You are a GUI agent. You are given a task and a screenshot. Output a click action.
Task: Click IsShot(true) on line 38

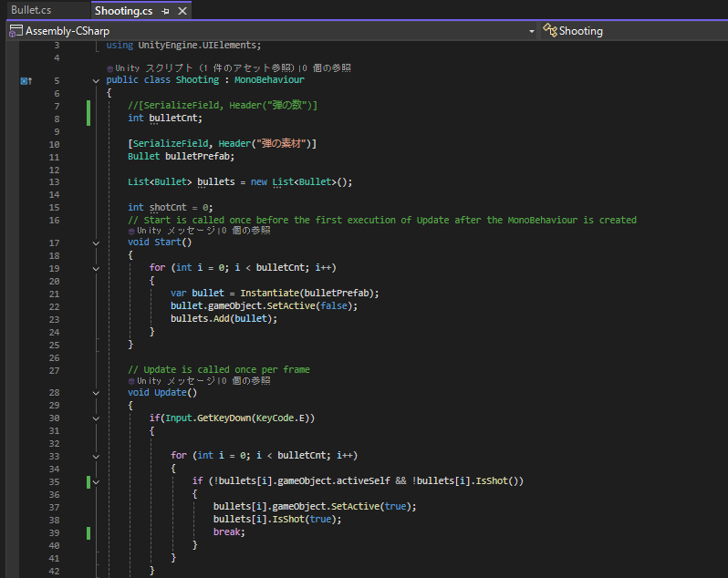click(x=304, y=520)
